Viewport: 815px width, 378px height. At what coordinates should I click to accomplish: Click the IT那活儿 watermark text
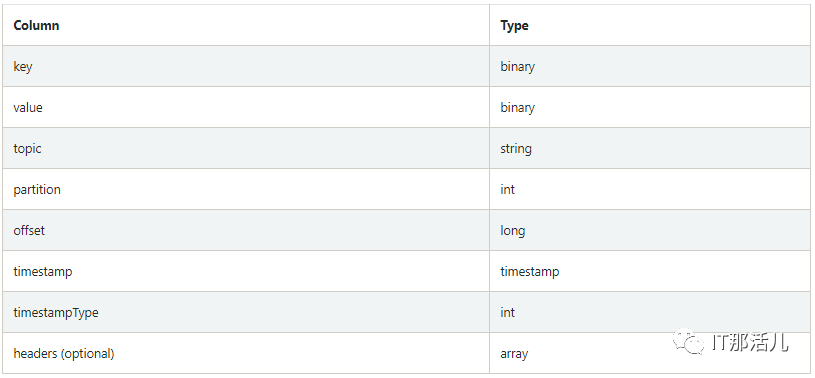750,343
